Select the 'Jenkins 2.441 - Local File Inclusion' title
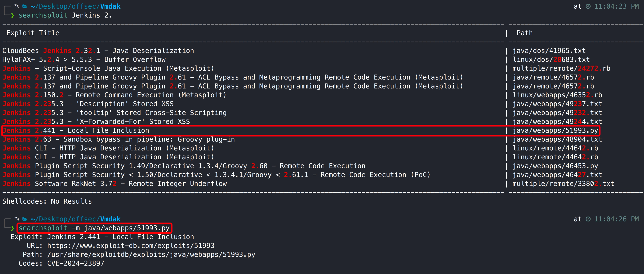Viewport: 644px width, 274px height. pos(76,131)
